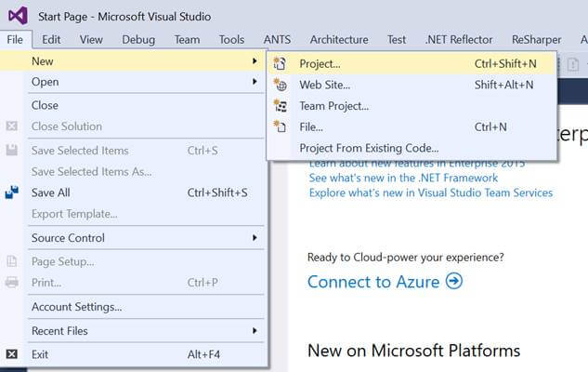Click the Team Project icon

coord(280,106)
